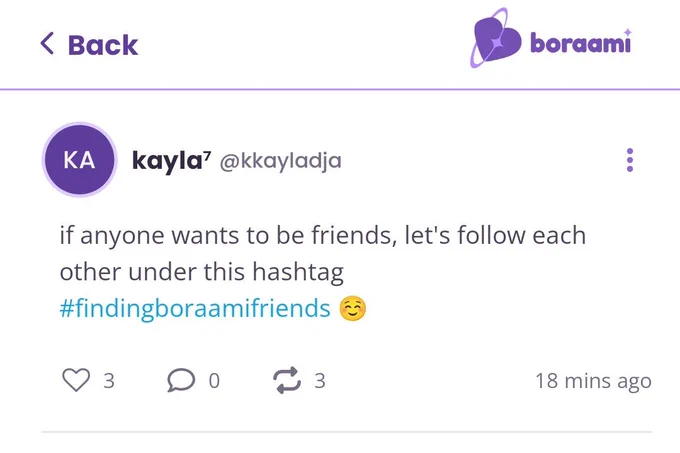Open the three-dot post options menu
Screen dimensions: 680x453
pos(630,160)
